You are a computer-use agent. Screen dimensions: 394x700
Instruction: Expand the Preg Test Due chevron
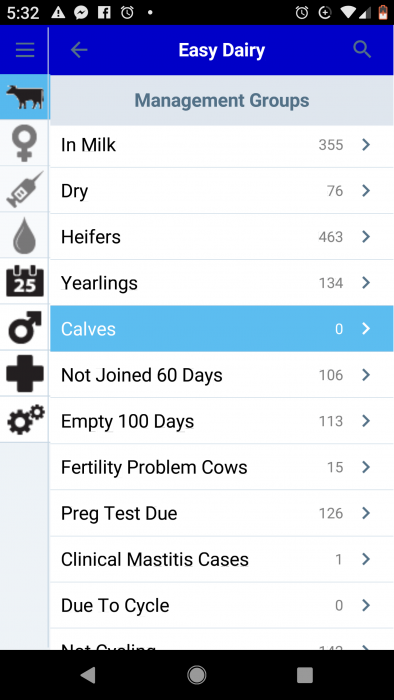366,513
